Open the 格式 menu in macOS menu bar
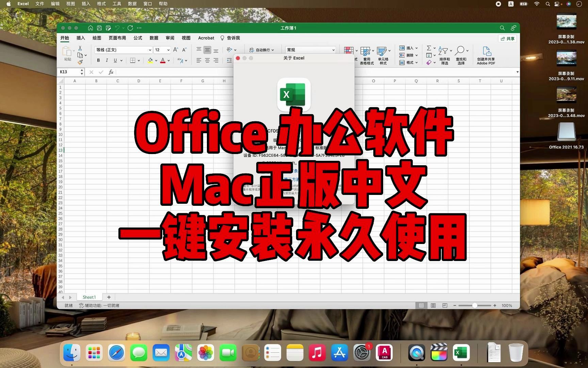The width and height of the screenshot is (588, 368). coord(101,4)
